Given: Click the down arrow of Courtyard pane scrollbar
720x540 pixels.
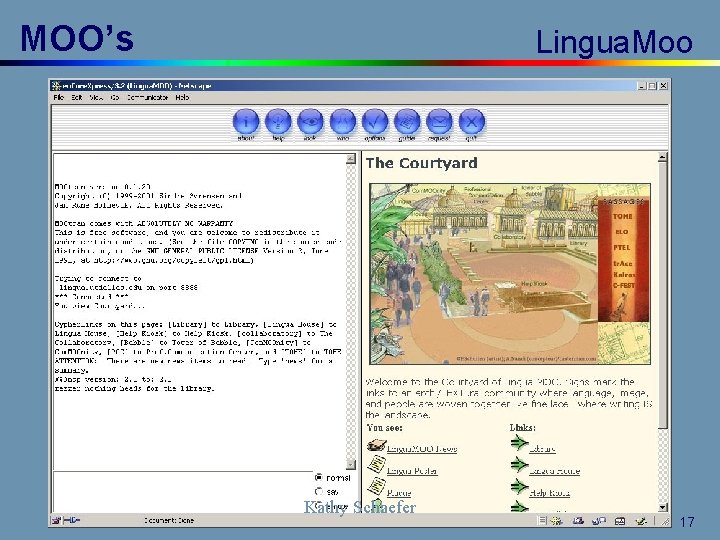Looking at the screenshot, I should point(663,507).
